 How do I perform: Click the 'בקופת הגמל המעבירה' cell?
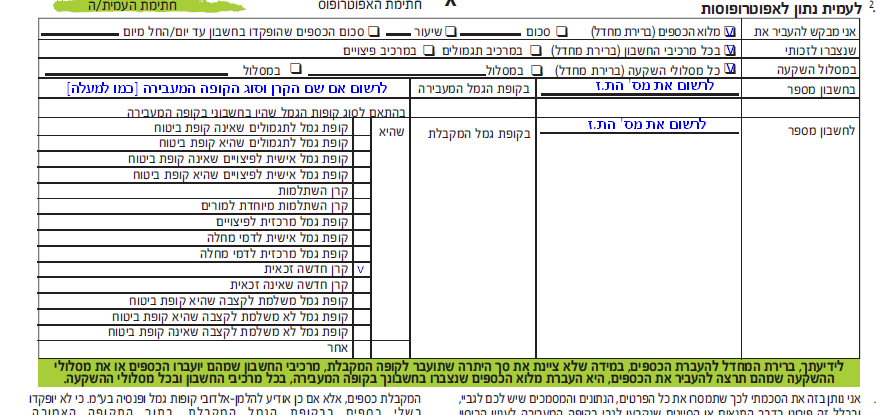point(474,89)
